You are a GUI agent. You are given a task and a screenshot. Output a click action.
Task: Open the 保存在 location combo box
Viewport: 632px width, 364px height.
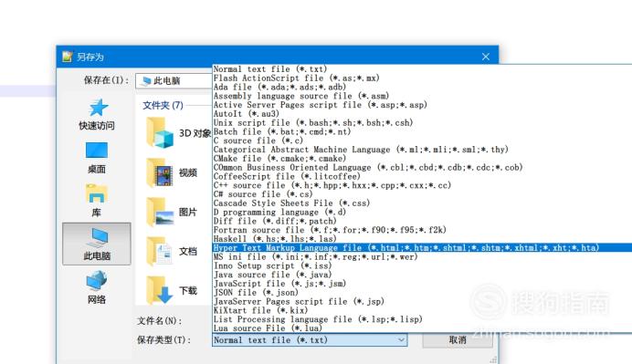[x=174, y=80]
